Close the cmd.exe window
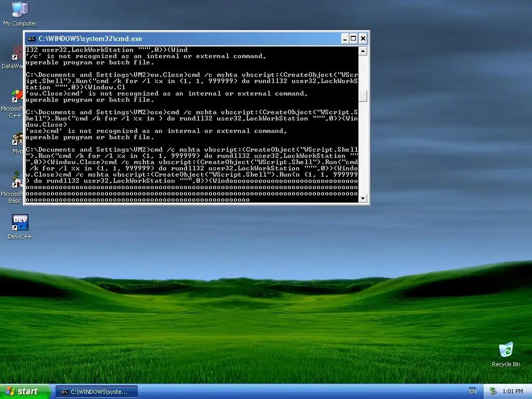The width and height of the screenshot is (532, 399). [x=363, y=38]
